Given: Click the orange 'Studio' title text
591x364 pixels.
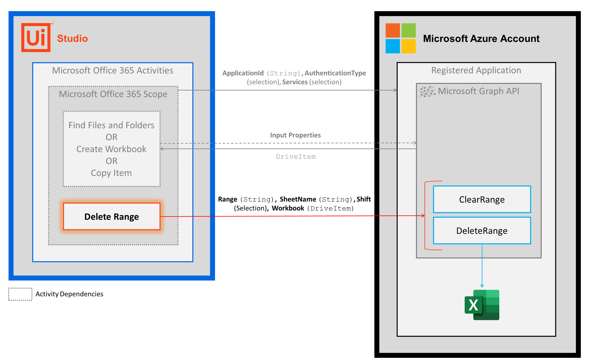Looking at the screenshot, I should 72,38.
